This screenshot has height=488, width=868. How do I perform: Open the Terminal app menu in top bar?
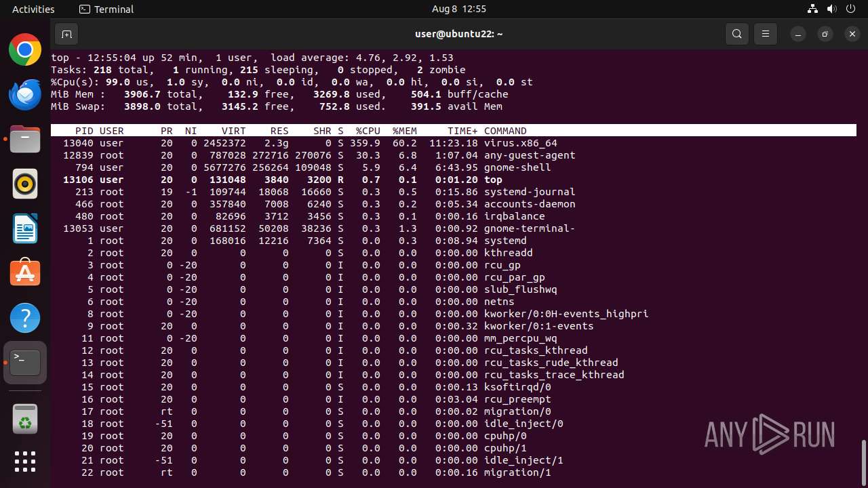point(106,9)
